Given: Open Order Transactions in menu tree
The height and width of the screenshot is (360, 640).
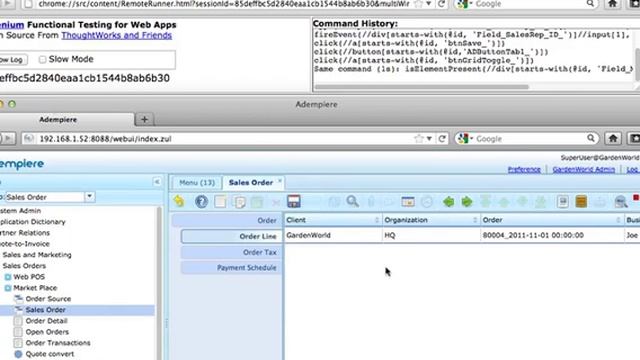Looking at the screenshot, I should tap(58, 343).
